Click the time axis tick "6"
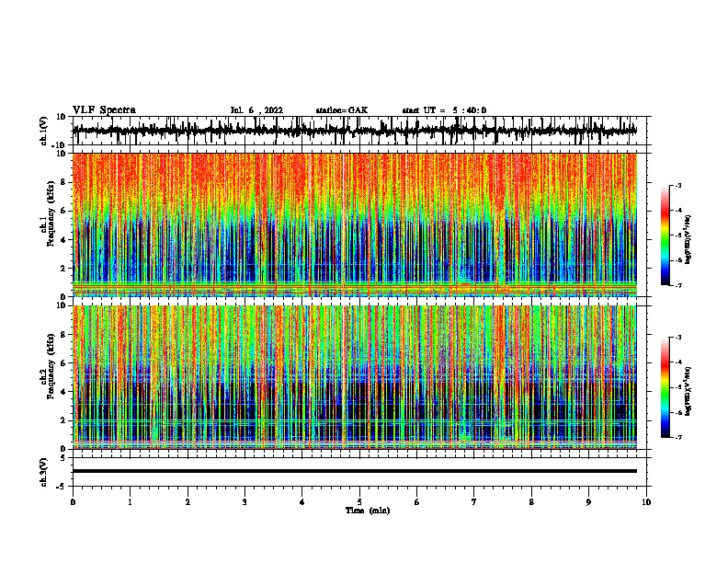 point(417,502)
